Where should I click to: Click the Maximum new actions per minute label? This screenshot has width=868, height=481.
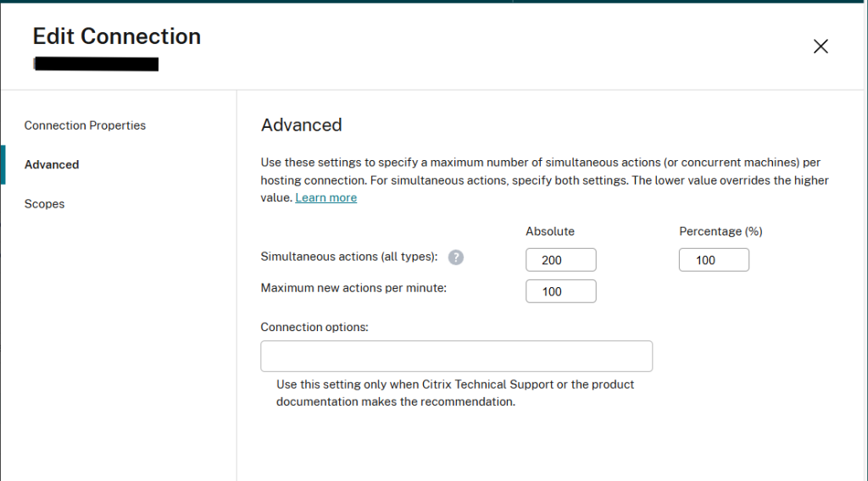pos(353,288)
